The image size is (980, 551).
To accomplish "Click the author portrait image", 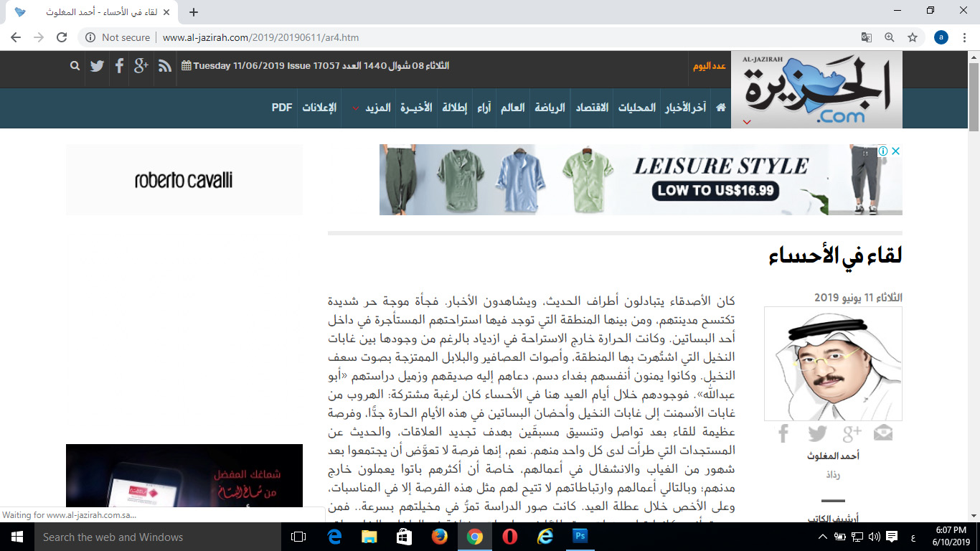I will click(833, 364).
